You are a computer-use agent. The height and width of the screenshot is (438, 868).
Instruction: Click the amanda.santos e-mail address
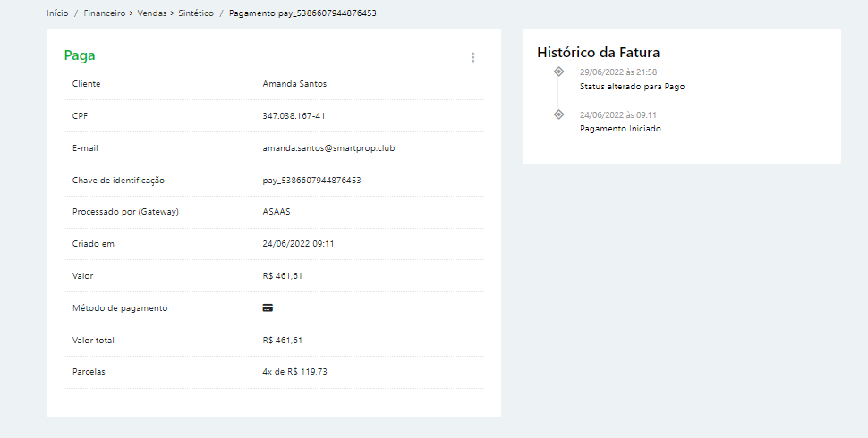click(328, 148)
